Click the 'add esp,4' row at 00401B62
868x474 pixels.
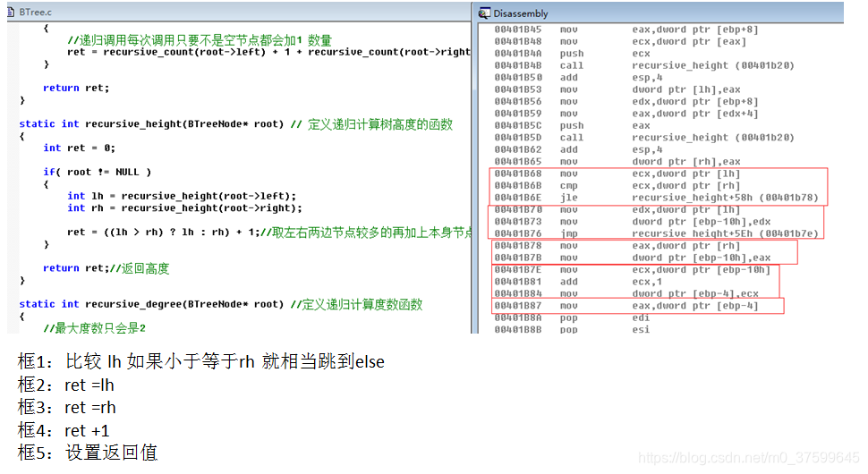pos(578,150)
